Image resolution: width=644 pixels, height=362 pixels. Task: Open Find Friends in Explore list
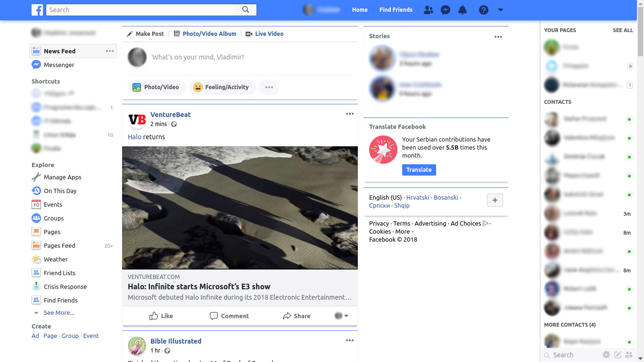(x=60, y=300)
